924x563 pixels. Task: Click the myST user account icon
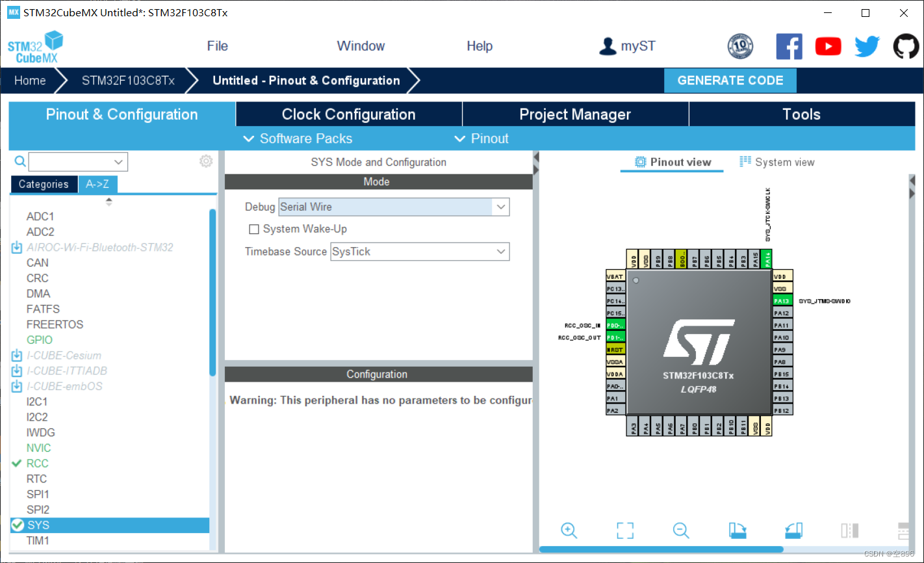608,46
